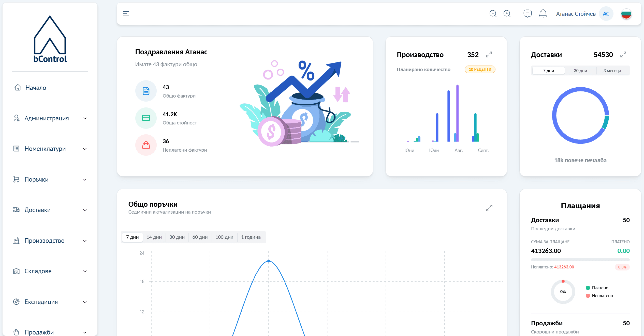Viewport: 644px width, 336px height.
Task: Click the Доставки truck icon
Action: coord(16,210)
